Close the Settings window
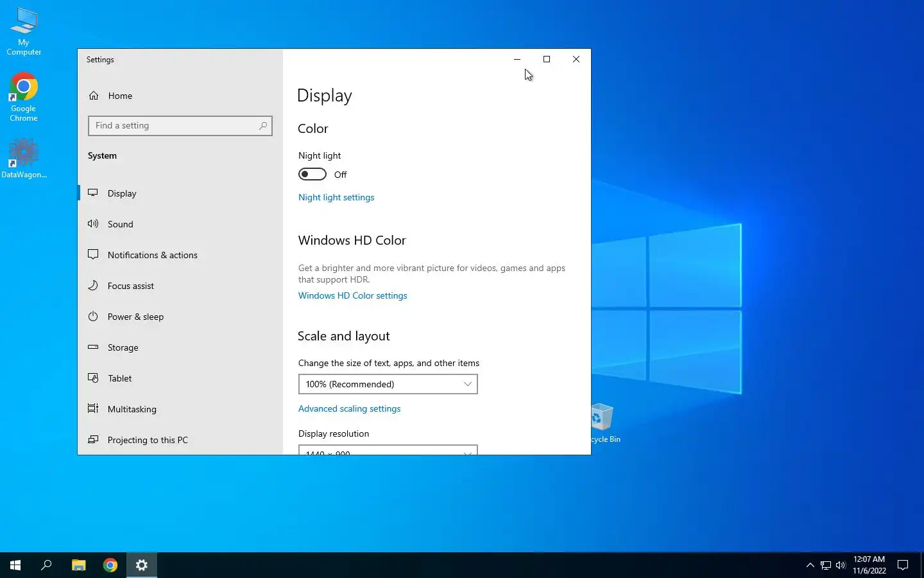Image resolution: width=924 pixels, height=578 pixels. click(x=576, y=59)
